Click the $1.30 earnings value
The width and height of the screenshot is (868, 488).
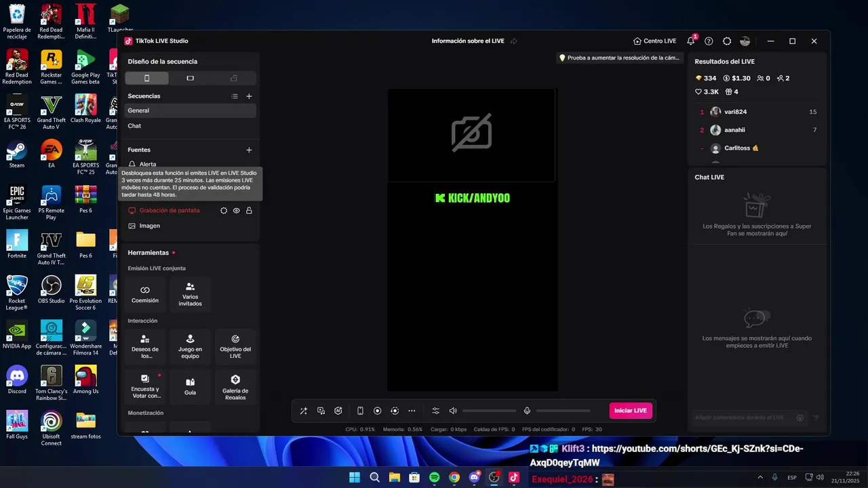click(736, 79)
